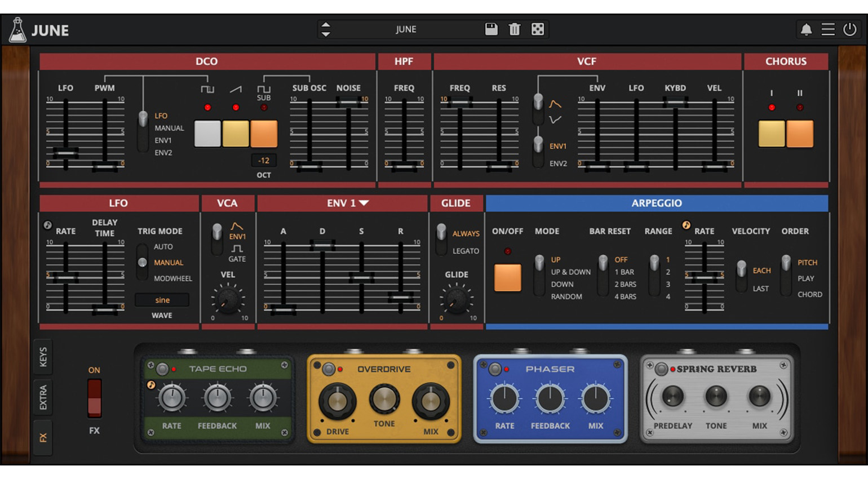This screenshot has height=479, width=868.
Task: Click the JUNE flask logo
Action: 17,30
